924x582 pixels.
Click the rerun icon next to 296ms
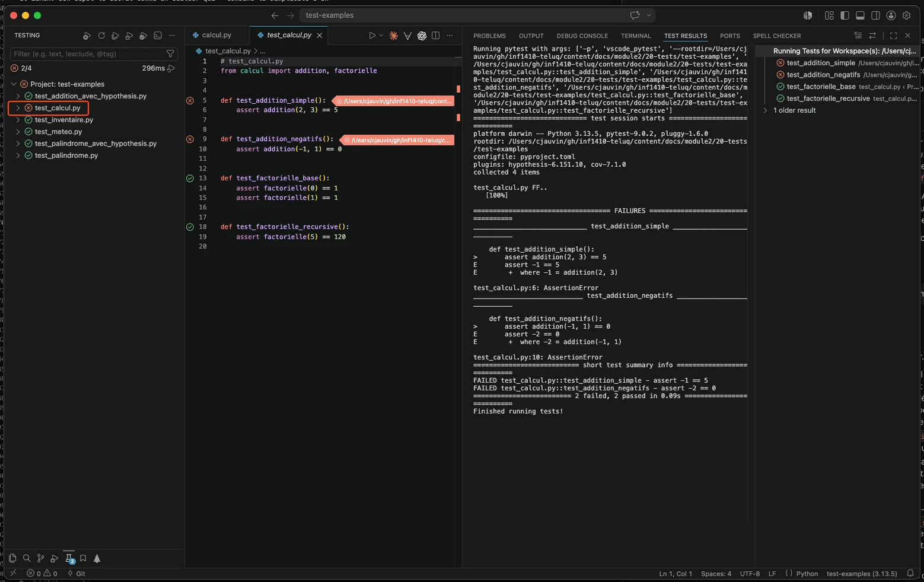171,68
